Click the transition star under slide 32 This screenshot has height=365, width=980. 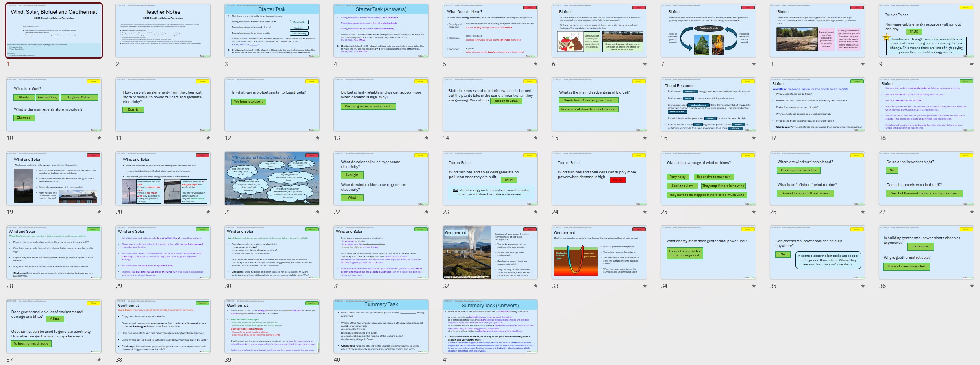[x=535, y=286]
